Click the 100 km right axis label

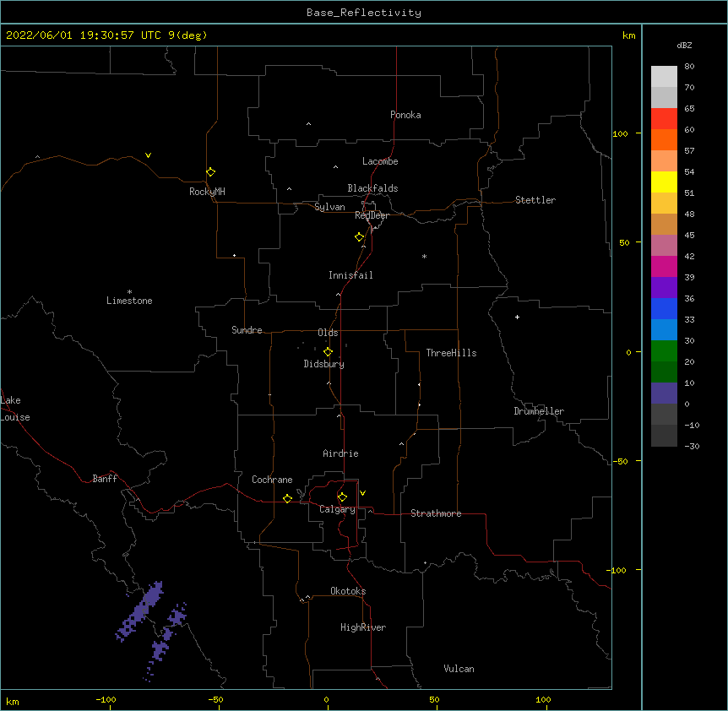(x=620, y=133)
